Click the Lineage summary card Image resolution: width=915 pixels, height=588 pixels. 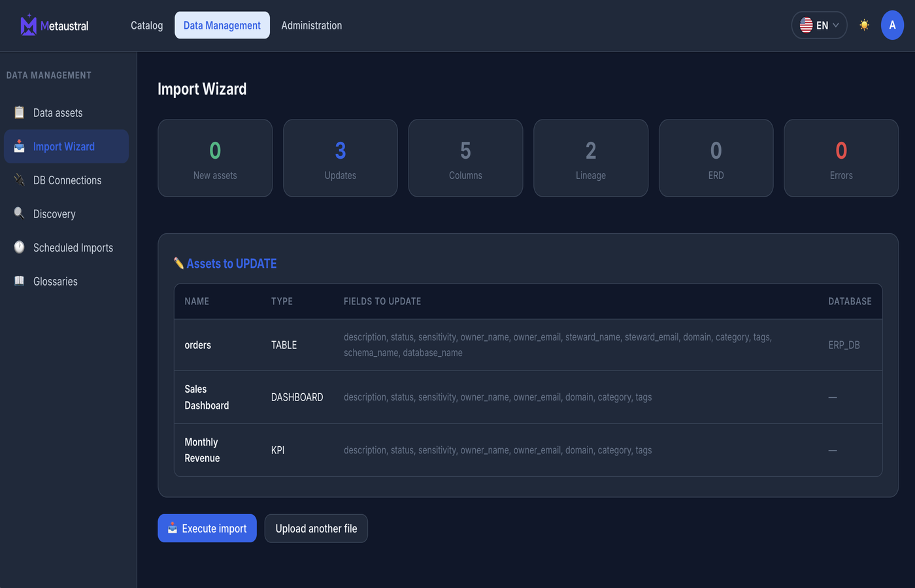tap(591, 157)
